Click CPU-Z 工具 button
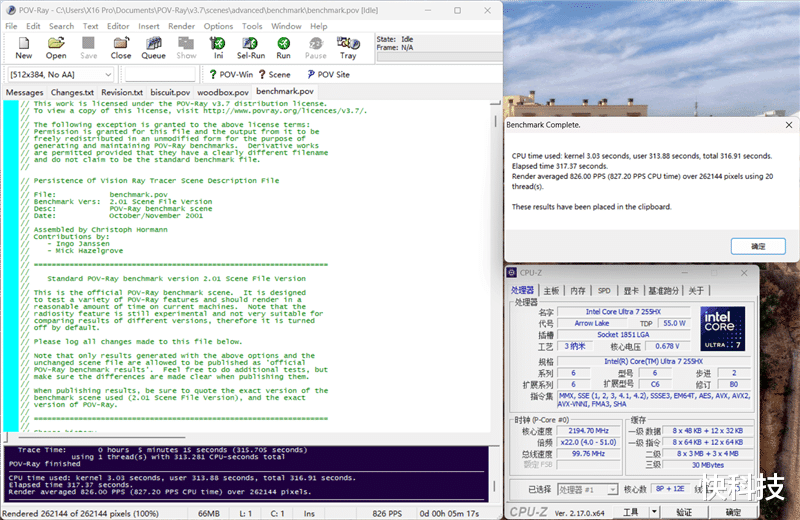The width and height of the screenshot is (800, 520). click(631, 511)
